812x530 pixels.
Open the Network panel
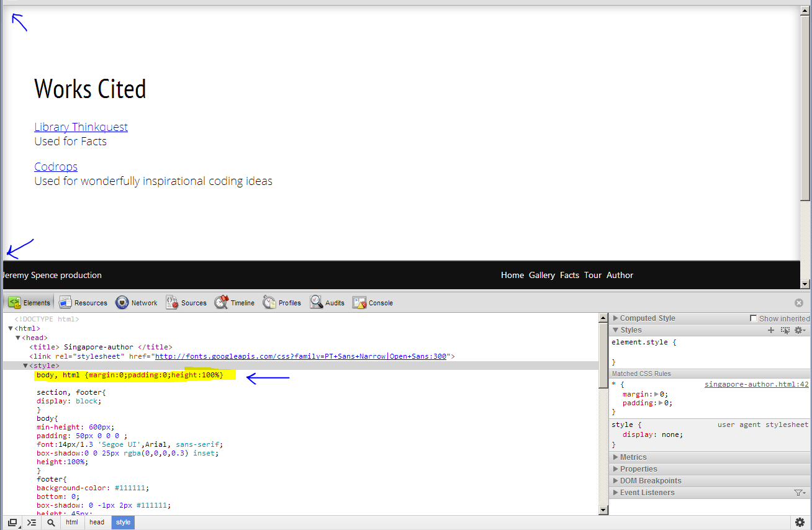point(137,303)
